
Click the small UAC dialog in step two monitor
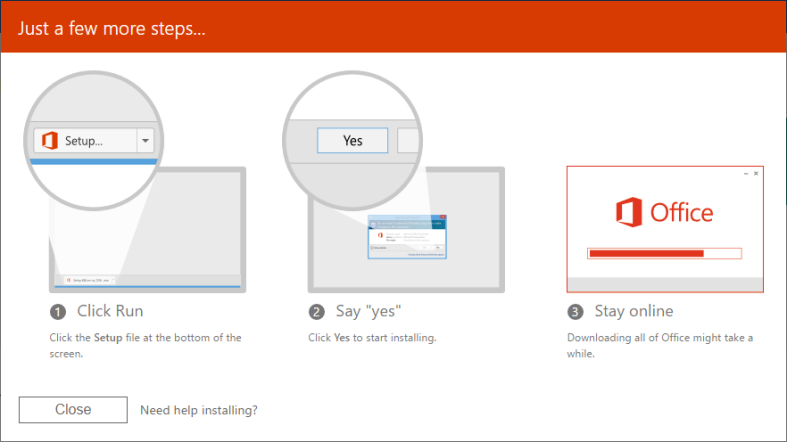[407, 237]
